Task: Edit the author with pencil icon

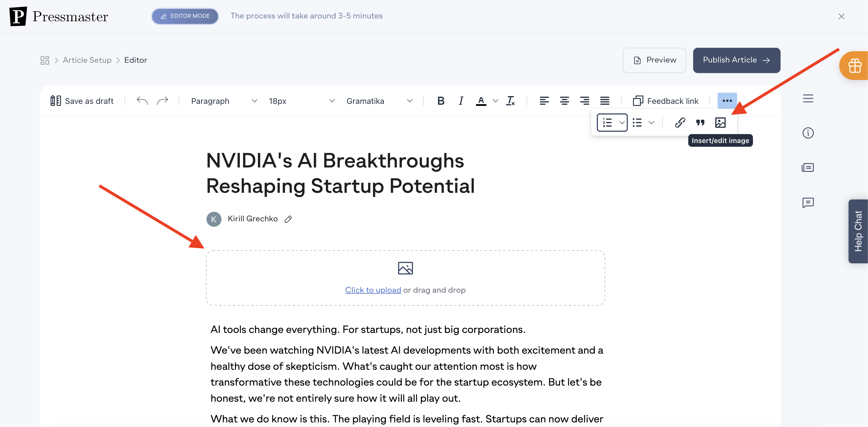Action: click(288, 219)
